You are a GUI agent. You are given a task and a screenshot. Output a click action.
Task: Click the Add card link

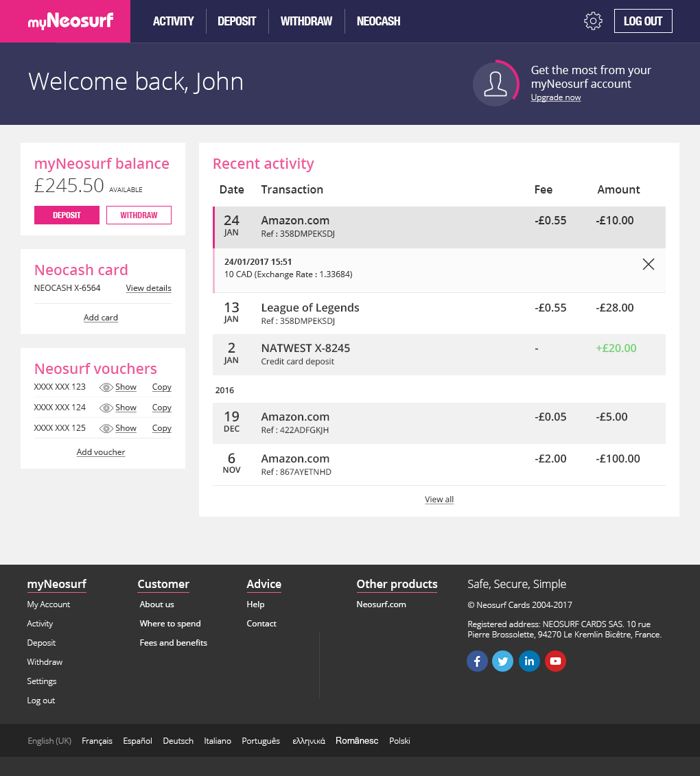[100, 318]
